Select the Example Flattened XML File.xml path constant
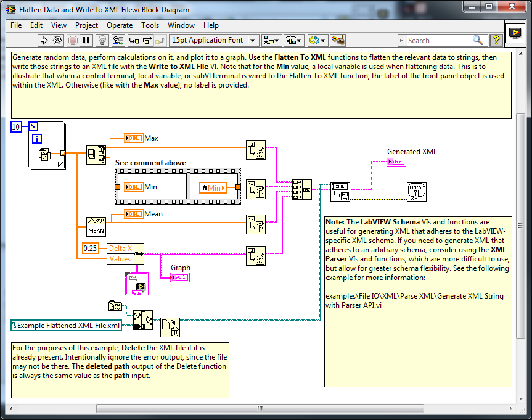The width and height of the screenshot is (532, 420). click(x=66, y=326)
